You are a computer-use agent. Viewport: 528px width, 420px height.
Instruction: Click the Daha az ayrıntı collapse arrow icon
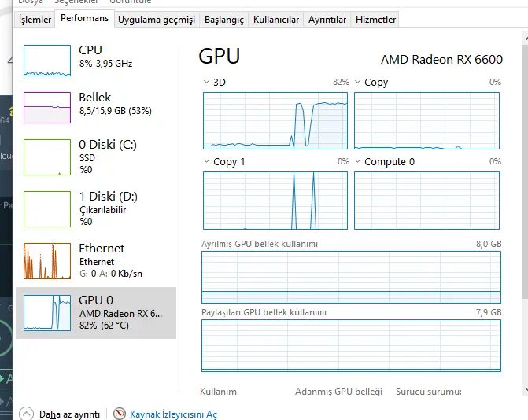click(x=26, y=414)
